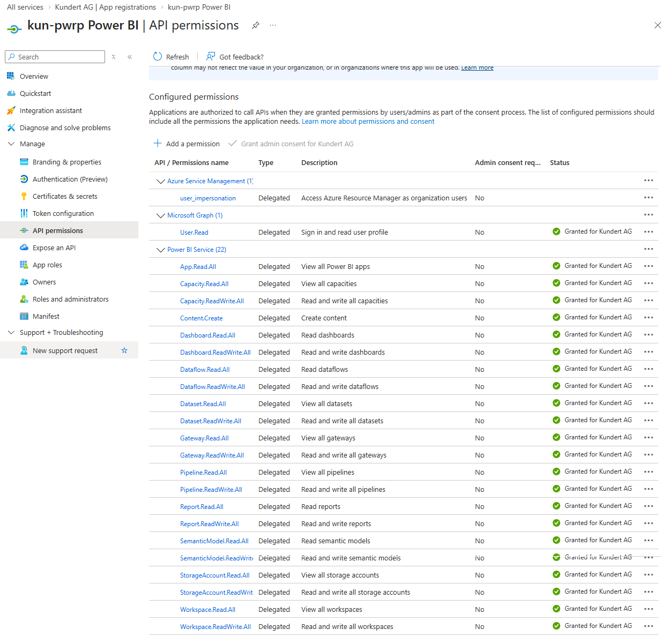The image size is (661, 644).
Task: Open Learn more about permissions and consent
Action: pyautogui.click(x=368, y=122)
